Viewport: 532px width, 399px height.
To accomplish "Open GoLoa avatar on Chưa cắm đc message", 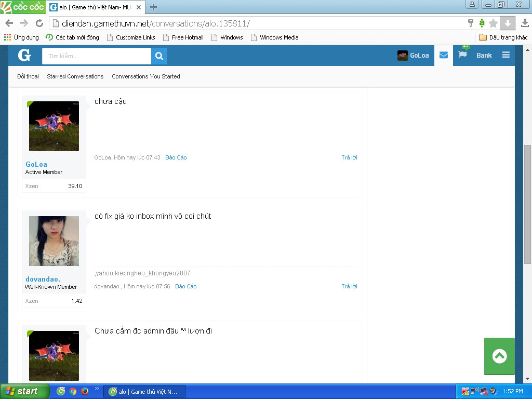I will click(54, 356).
